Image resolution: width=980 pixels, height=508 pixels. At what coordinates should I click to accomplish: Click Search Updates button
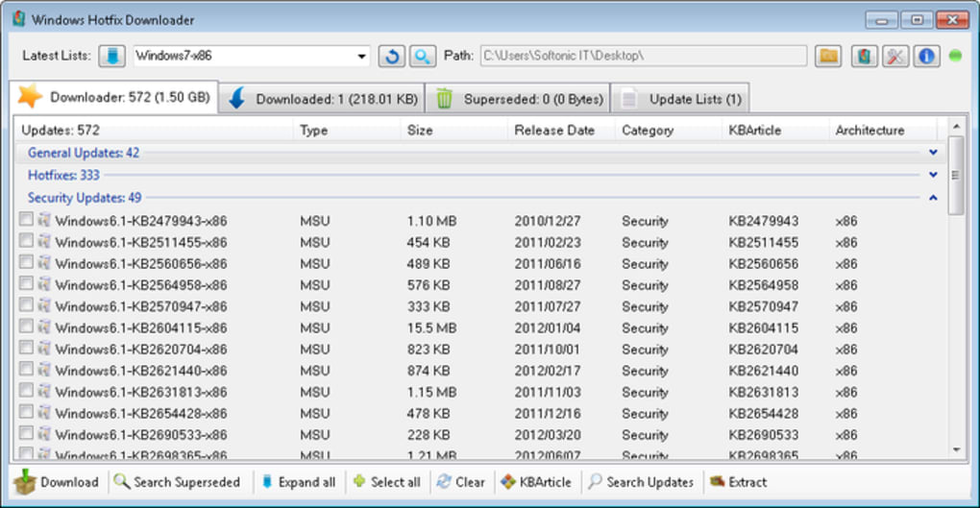click(x=641, y=482)
